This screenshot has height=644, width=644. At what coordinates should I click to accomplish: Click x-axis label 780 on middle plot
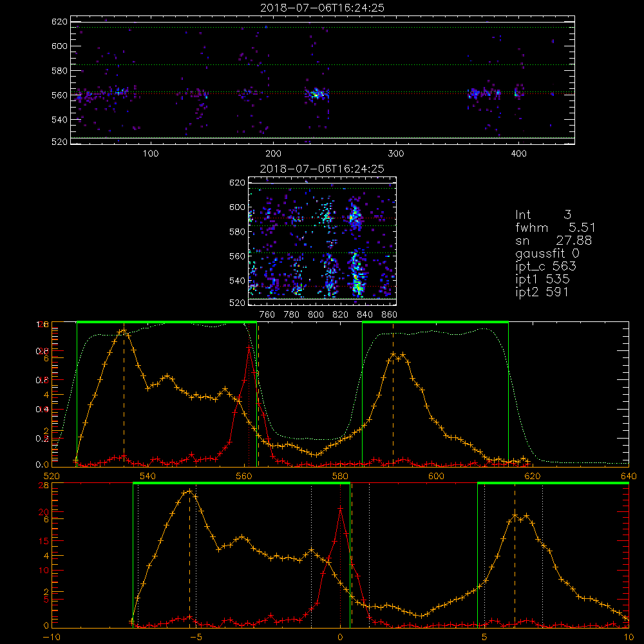pos(292,315)
